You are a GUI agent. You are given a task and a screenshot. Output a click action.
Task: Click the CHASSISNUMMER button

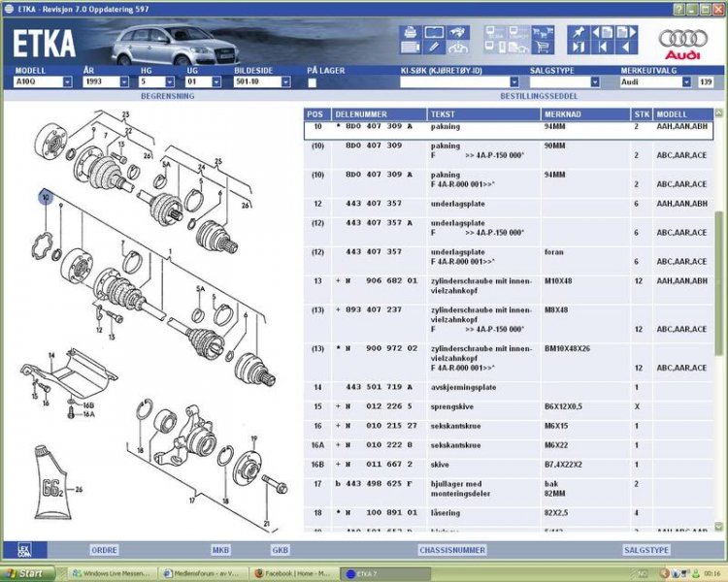click(x=451, y=550)
